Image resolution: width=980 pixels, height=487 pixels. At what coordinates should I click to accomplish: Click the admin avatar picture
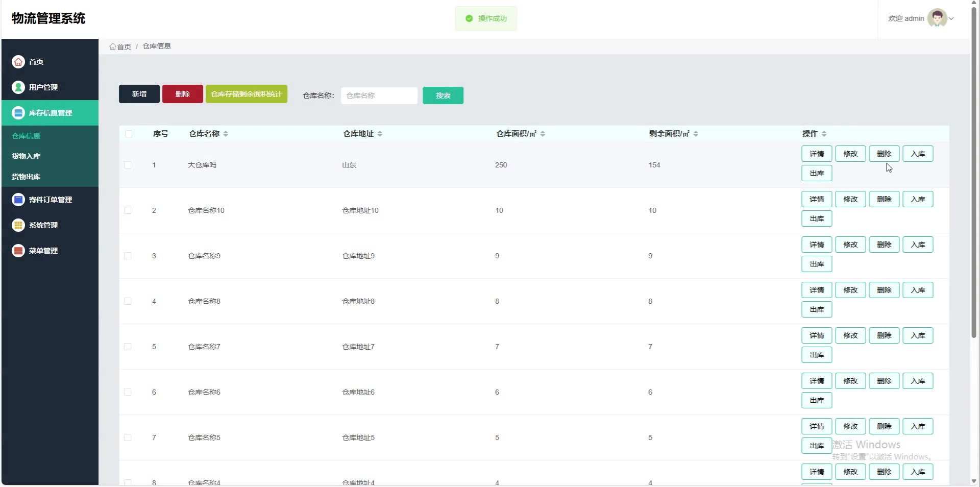pyautogui.click(x=937, y=18)
